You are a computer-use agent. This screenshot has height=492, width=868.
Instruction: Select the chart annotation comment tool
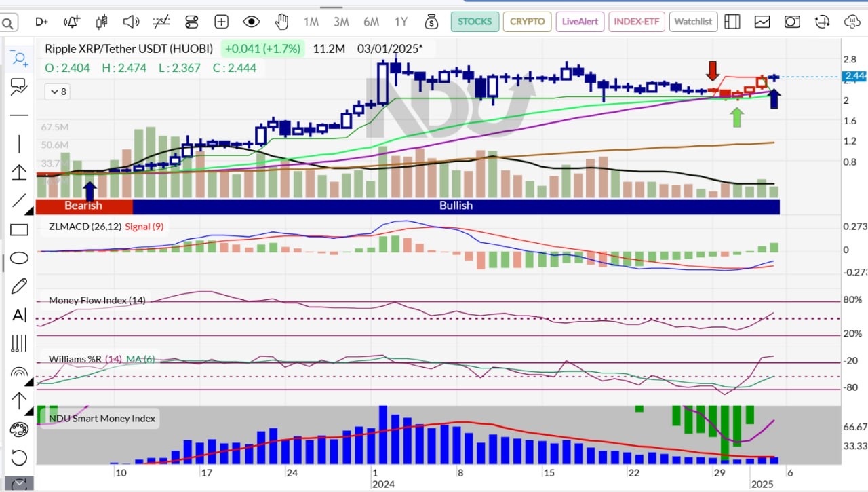point(19,87)
